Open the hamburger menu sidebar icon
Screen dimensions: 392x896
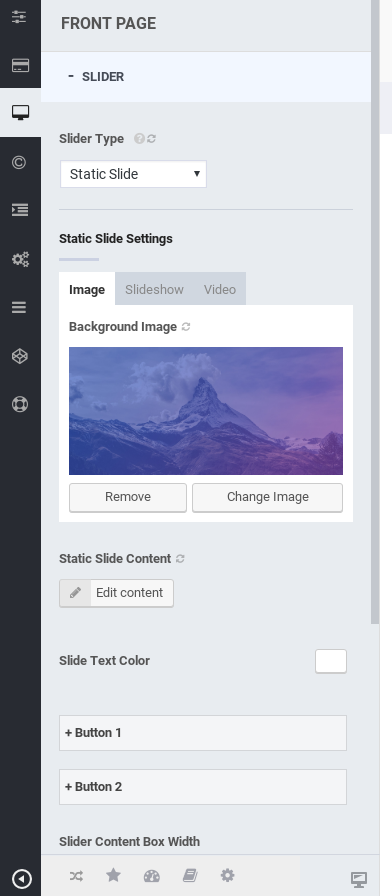click(19, 307)
